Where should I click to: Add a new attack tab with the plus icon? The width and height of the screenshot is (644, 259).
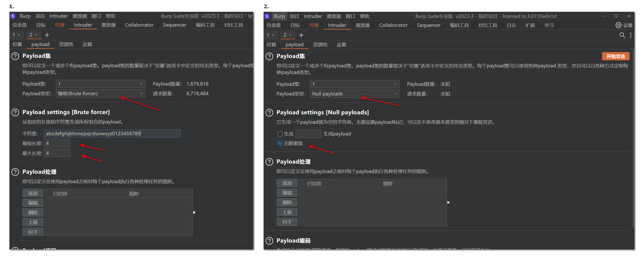pos(301,35)
